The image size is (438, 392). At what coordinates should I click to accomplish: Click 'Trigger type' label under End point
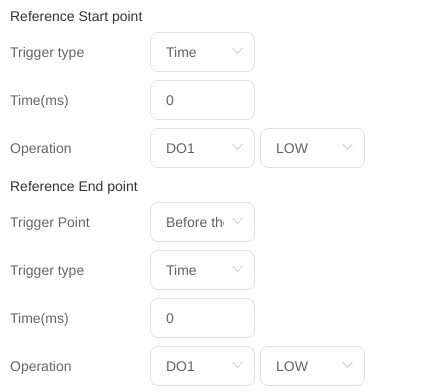pyautogui.click(x=47, y=271)
